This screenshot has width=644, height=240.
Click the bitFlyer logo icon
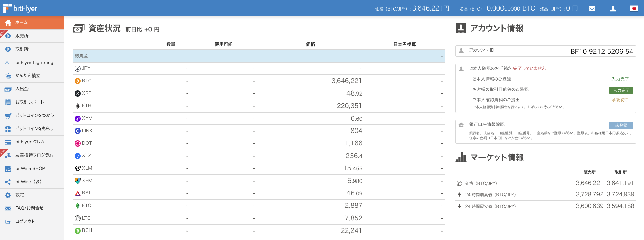[7, 8]
